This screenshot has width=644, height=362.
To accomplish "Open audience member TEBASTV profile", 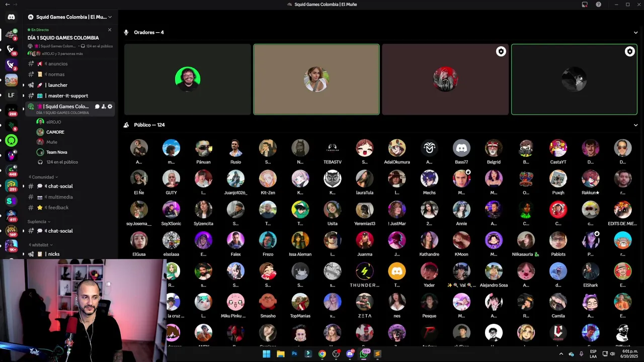I will click(x=333, y=152).
